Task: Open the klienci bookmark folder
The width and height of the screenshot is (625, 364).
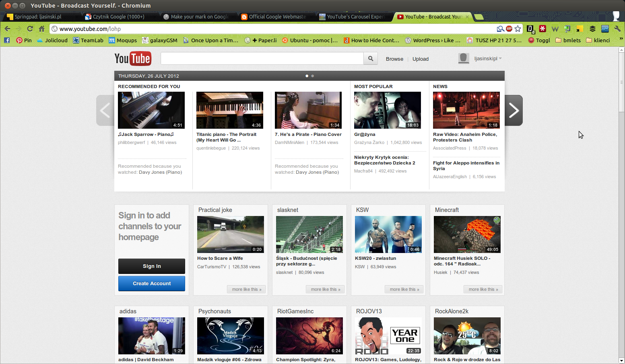Action: 598,40
